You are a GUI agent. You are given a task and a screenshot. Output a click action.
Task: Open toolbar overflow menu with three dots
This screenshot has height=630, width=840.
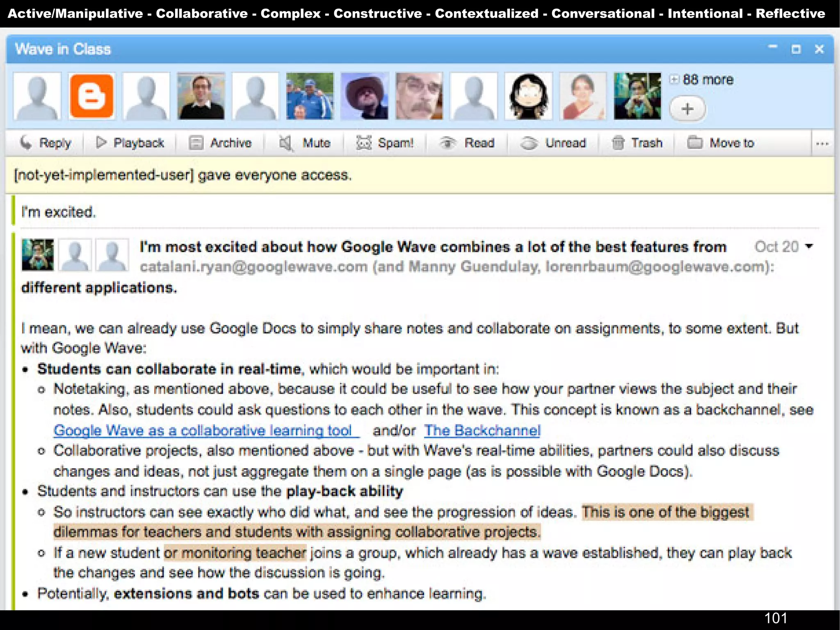coord(822,143)
